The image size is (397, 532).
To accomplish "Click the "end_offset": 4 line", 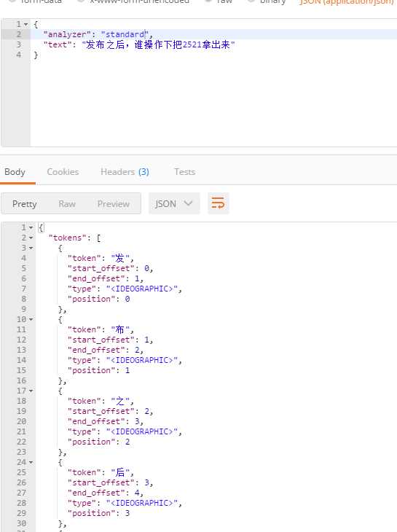I will pyautogui.click(x=106, y=493).
